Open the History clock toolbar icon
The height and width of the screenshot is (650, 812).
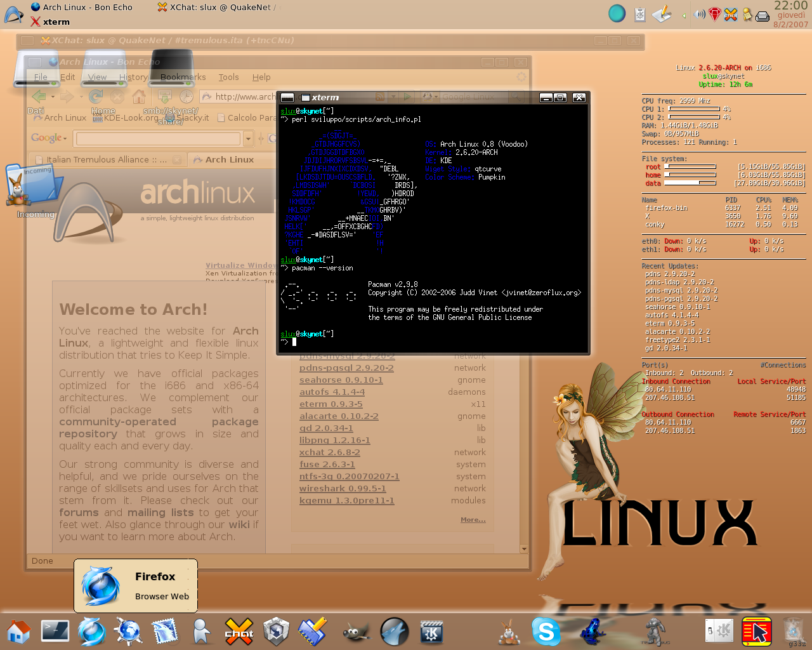pos(187,96)
